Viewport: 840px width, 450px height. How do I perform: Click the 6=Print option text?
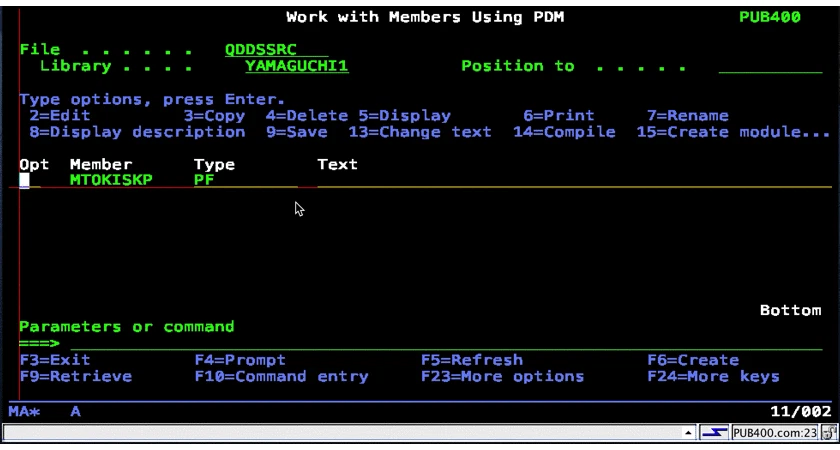(x=559, y=116)
